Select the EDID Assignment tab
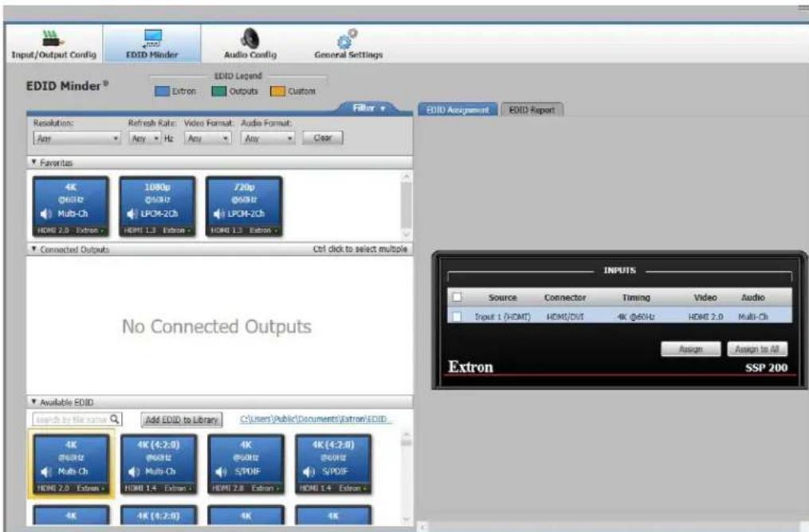 click(x=458, y=110)
